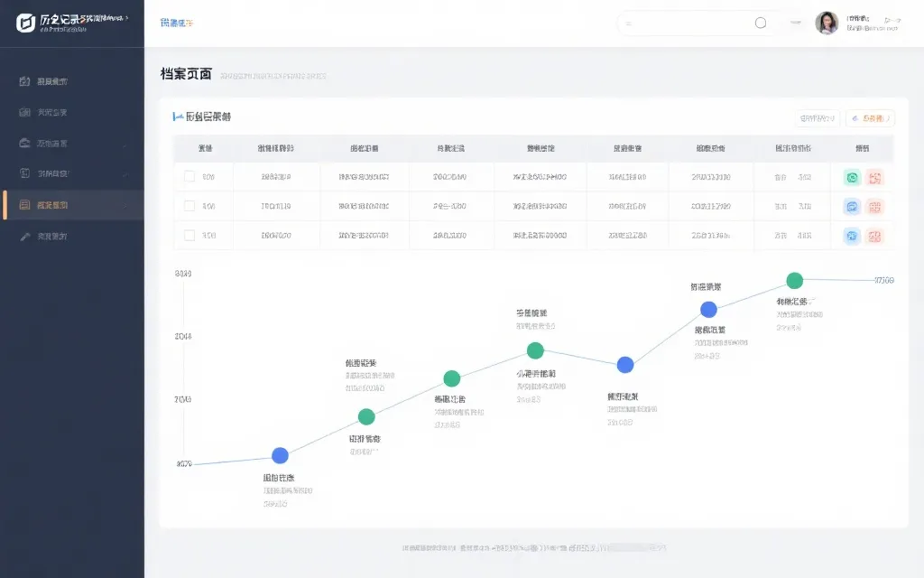Click the red action icon in first table row
Image resolution: width=924 pixels, height=578 pixels.
(x=874, y=178)
